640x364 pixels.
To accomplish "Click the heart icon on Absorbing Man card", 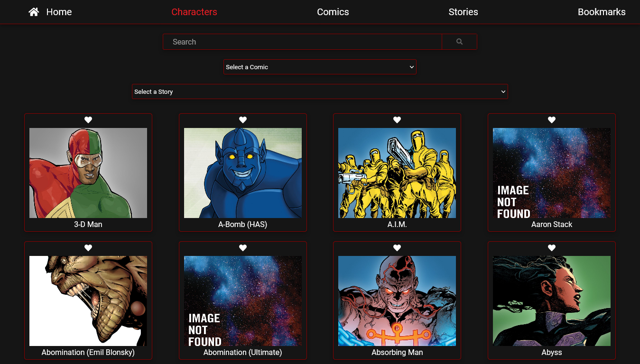I will (x=397, y=247).
